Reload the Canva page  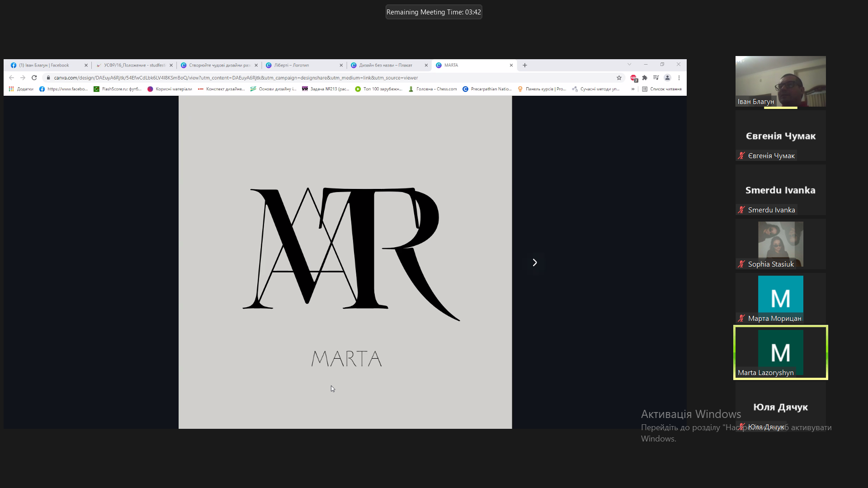point(34,78)
